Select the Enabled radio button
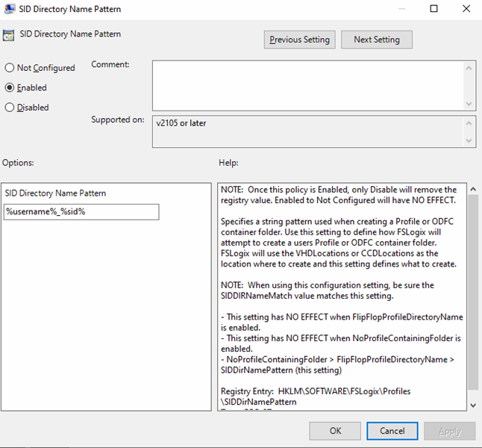 (x=10, y=87)
